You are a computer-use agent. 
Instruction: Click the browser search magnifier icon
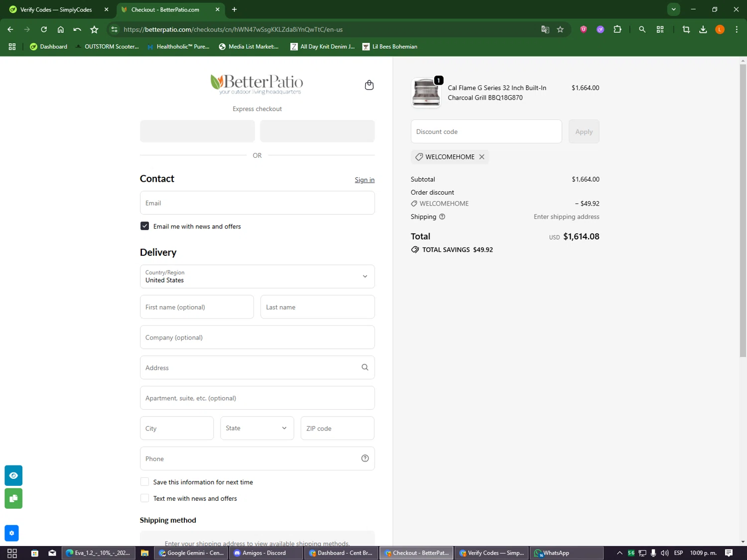coord(642,29)
